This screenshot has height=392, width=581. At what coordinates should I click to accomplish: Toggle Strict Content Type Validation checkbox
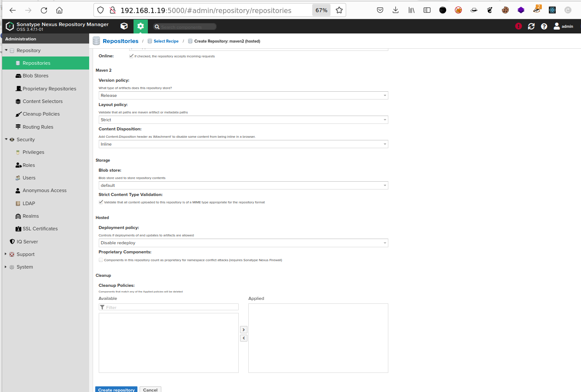pyautogui.click(x=101, y=202)
